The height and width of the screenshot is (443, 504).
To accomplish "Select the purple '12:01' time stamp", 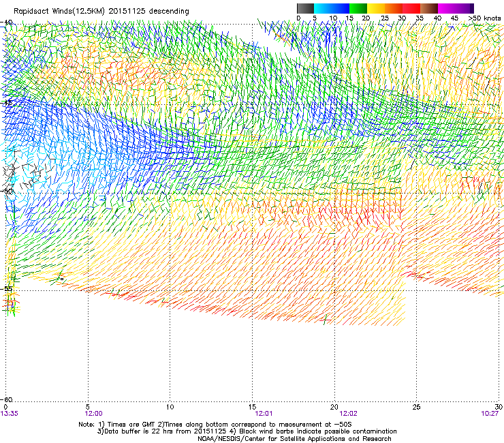I will pos(264,414).
